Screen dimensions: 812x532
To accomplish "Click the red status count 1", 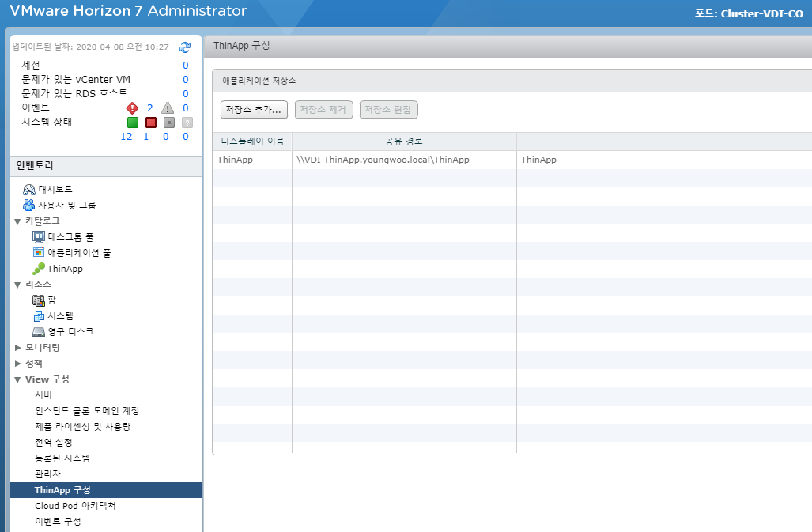I will (146, 137).
